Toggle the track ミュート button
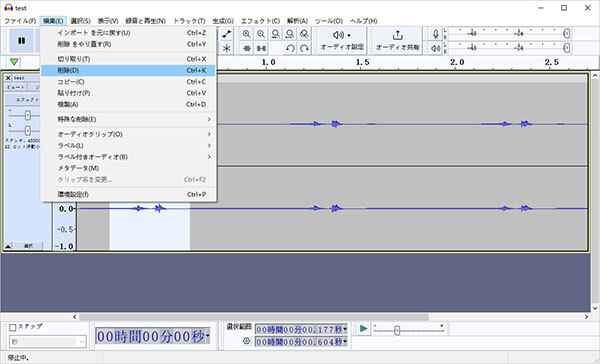Image resolution: width=600 pixels, height=364 pixels. coord(16,88)
